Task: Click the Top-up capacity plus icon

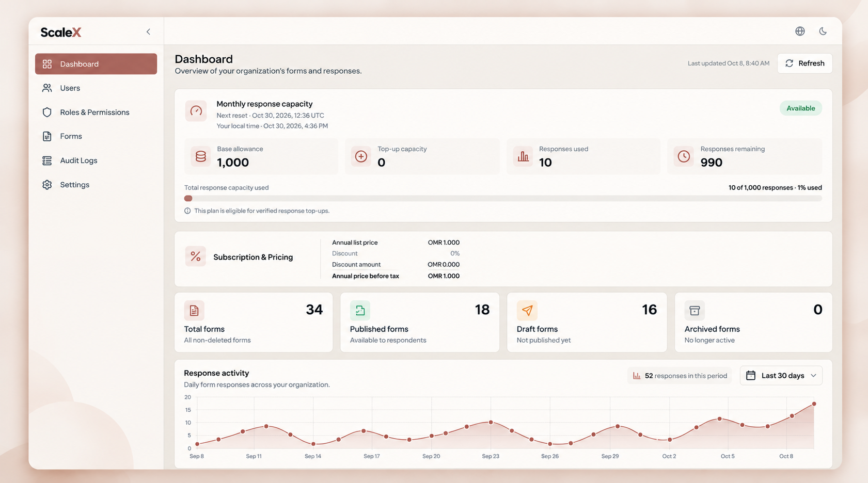Action: (361, 156)
